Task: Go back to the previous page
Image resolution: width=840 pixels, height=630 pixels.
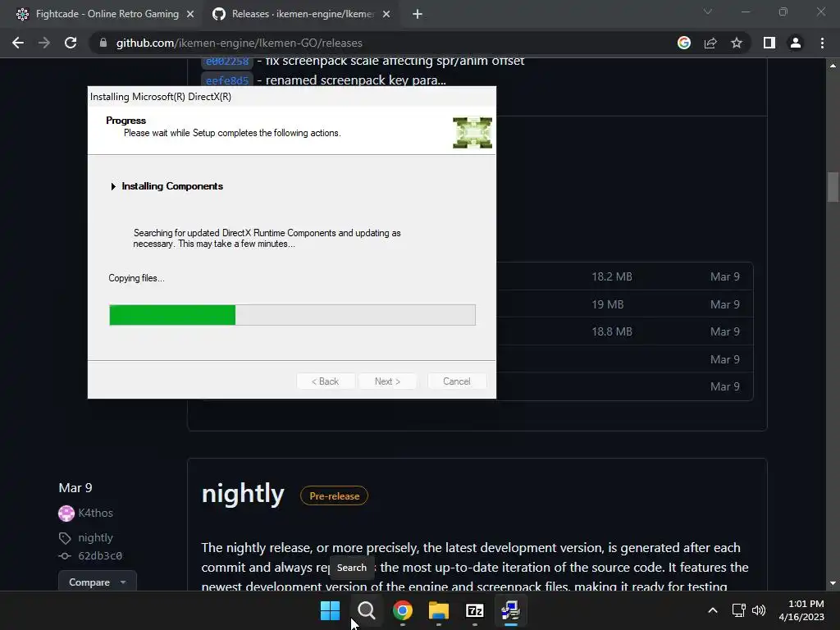Action: (18, 43)
